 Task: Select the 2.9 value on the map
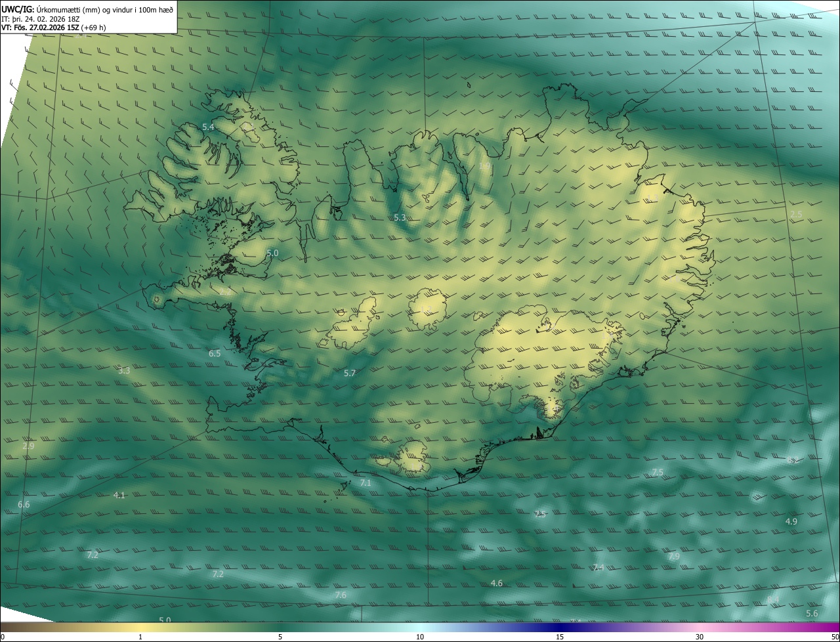28,446
